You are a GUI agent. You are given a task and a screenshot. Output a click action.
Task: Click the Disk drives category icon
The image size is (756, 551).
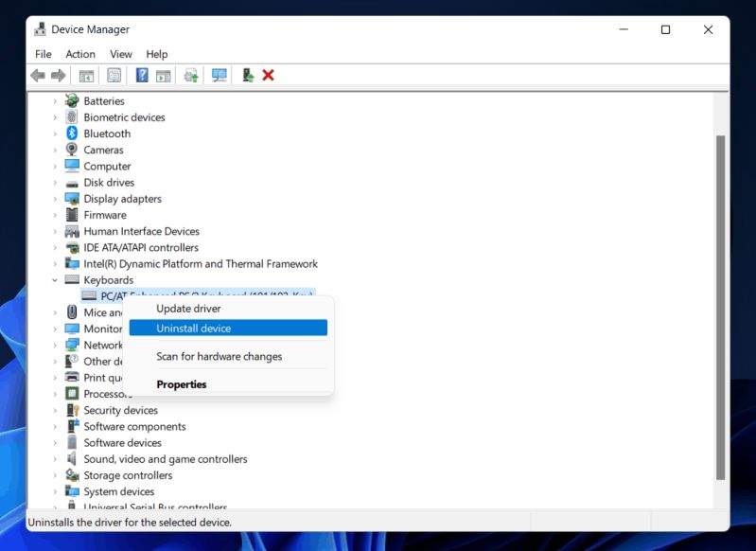72,183
